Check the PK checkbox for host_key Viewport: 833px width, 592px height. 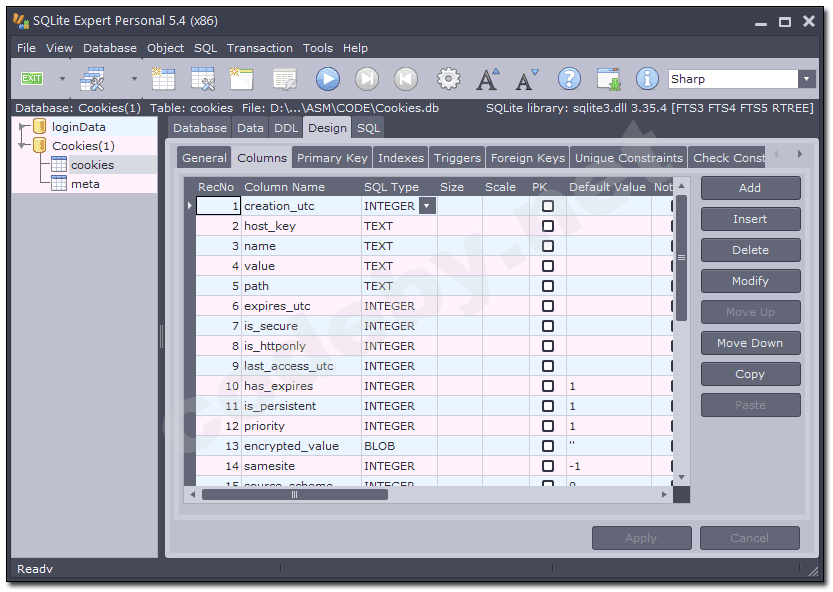[547, 226]
